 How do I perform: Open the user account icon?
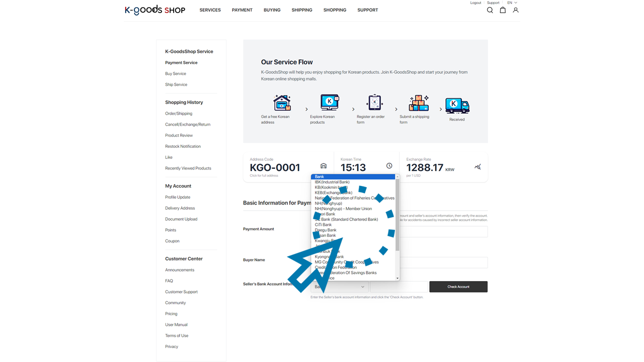tap(516, 10)
